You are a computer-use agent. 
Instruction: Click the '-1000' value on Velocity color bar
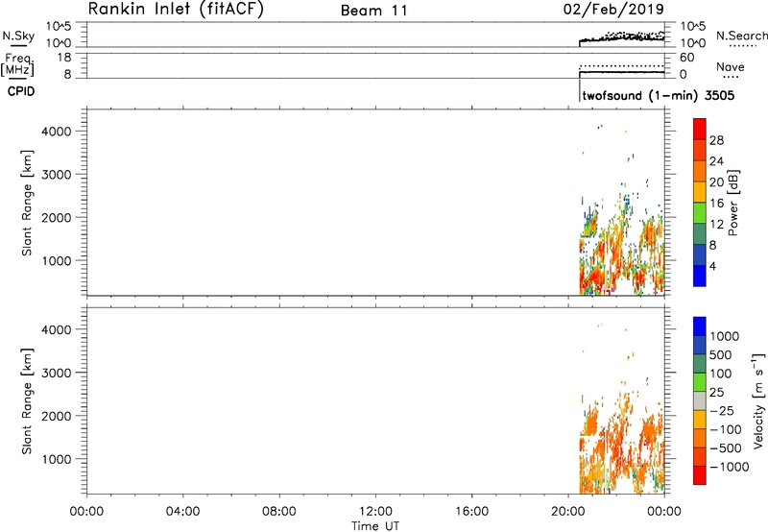coord(730,467)
